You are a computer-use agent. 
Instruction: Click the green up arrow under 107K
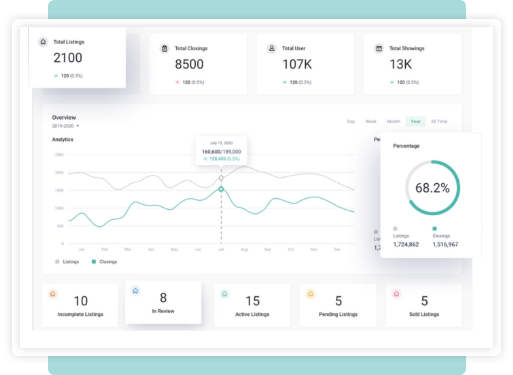click(285, 82)
